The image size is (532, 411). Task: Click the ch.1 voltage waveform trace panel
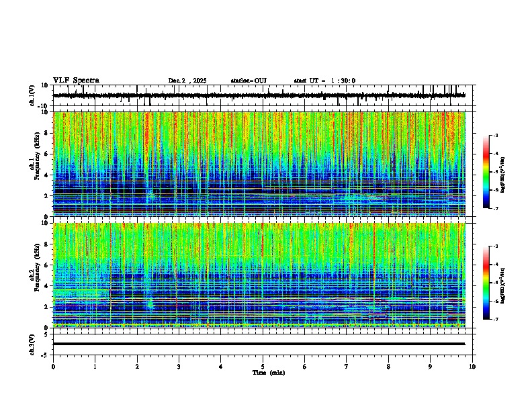(x=264, y=95)
